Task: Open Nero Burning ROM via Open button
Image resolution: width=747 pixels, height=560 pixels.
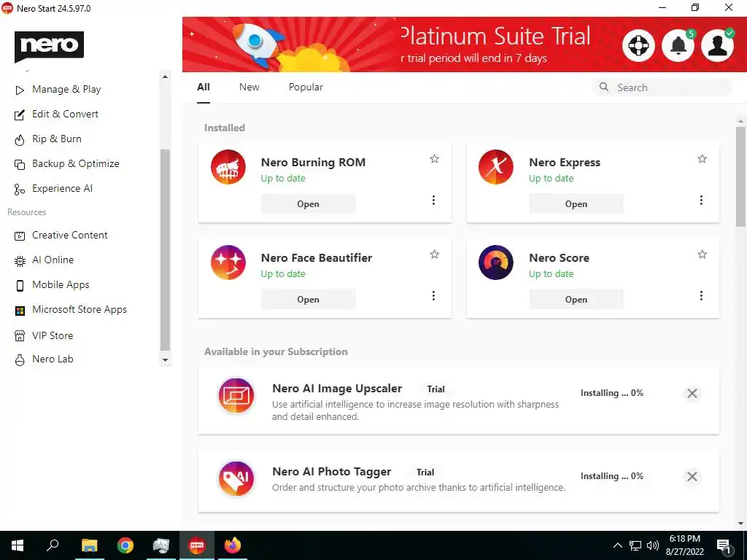Action: 309,204
